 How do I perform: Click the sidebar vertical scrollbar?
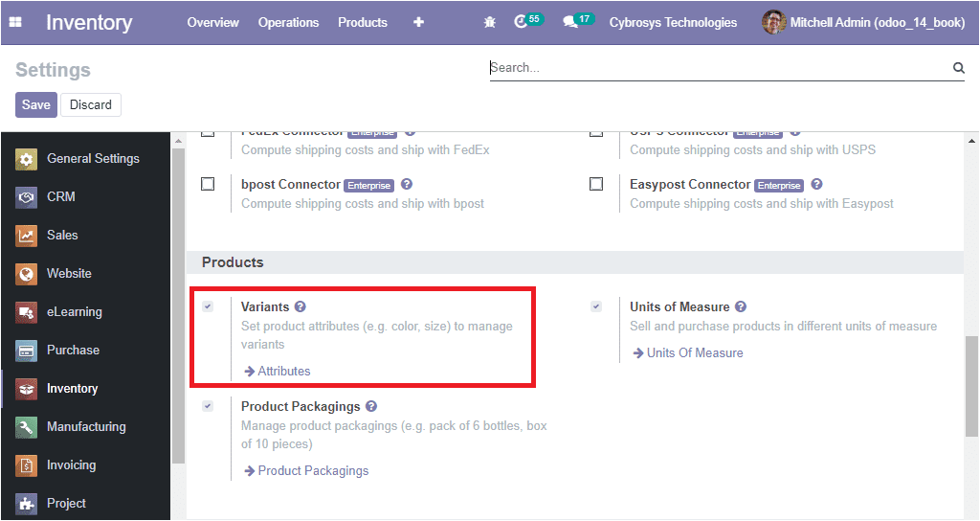click(178, 306)
